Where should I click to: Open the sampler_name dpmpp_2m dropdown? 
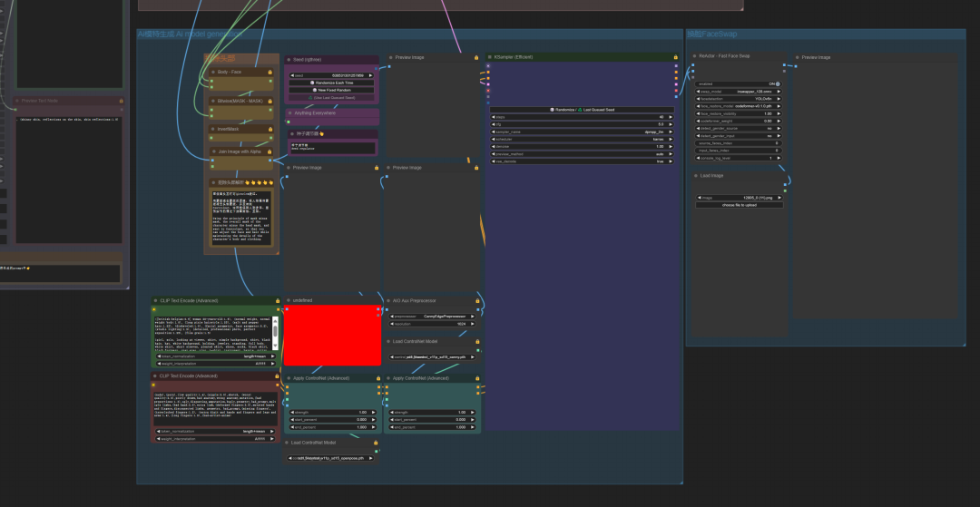click(582, 132)
